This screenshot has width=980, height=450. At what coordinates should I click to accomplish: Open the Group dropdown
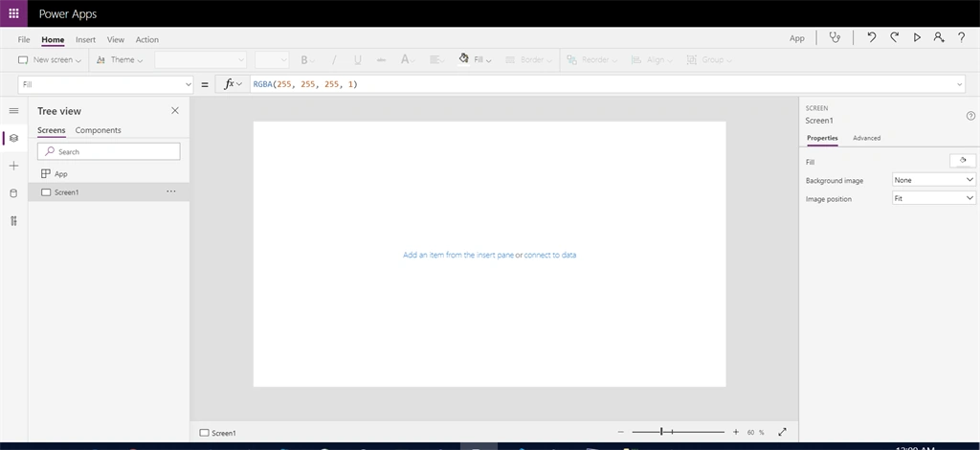[709, 60]
